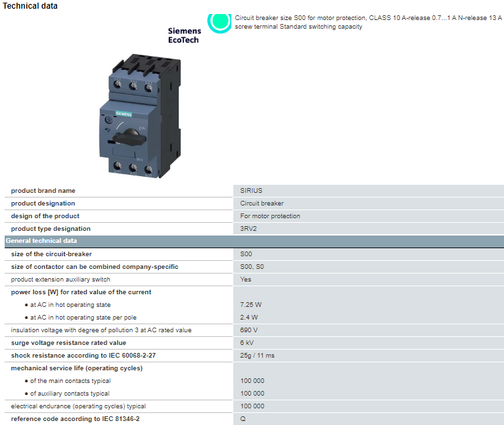This screenshot has width=504, height=425.
Task: Click 'of the main contacts typical' row
Action: click(71, 380)
